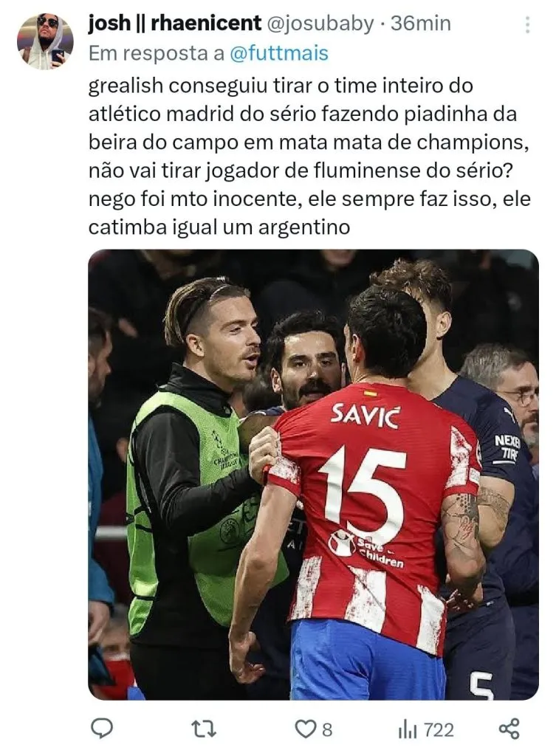Viewport: 556px width, 756px height.
Task: Open the attached football match photo
Action: point(314,475)
